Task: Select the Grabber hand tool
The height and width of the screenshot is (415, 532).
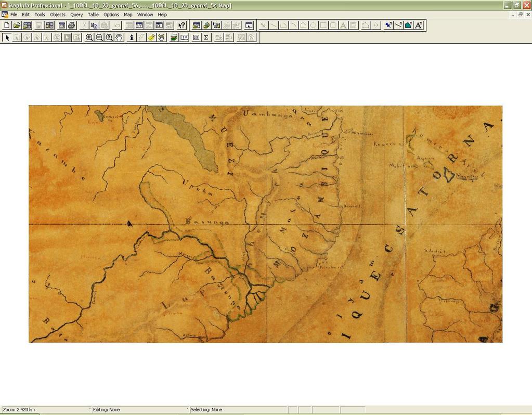Action: coord(119,37)
